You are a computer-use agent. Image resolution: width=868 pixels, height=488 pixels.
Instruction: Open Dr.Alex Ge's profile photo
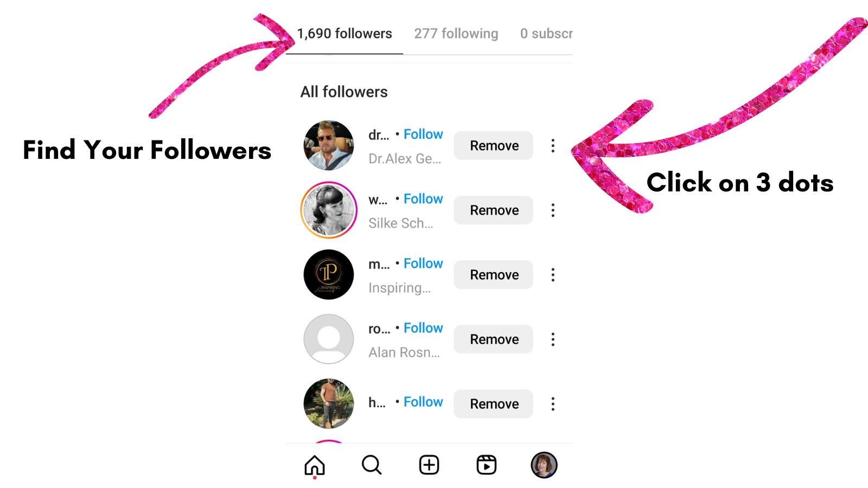(329, 146)
